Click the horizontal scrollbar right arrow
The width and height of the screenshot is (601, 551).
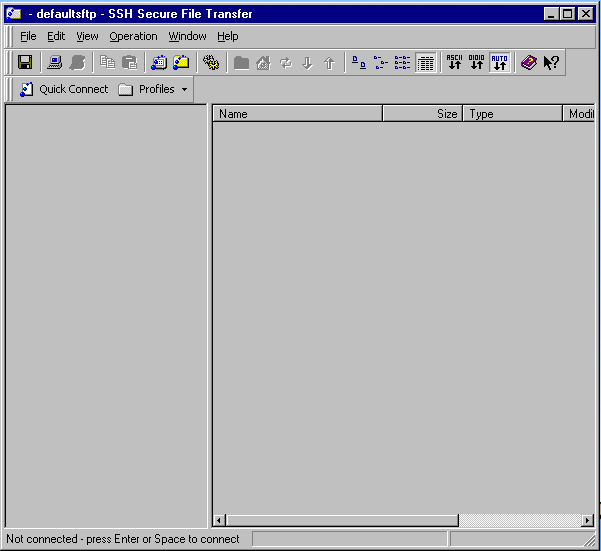(x=587, y=520)
